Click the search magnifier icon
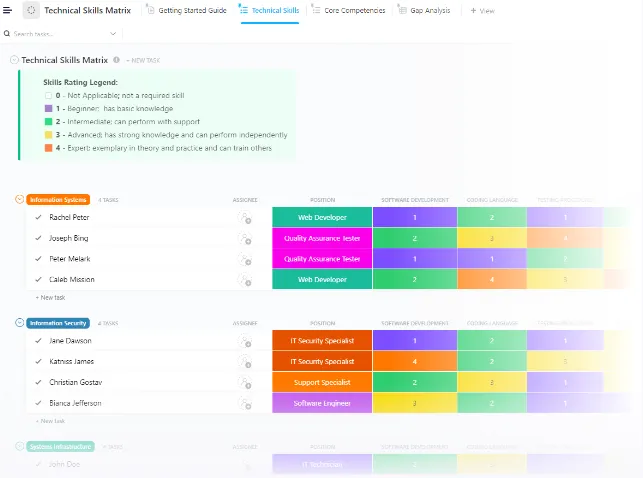The image size is (643, 478). point(7,34)
